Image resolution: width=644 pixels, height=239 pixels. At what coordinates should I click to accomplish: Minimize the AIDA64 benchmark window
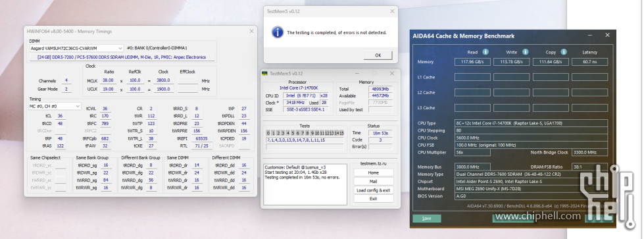[590, 36]
